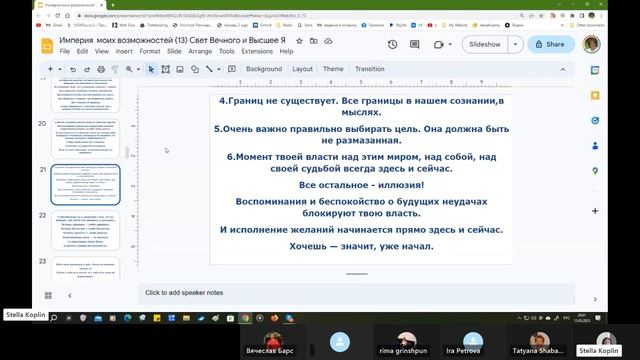Open Tasks in the side panel
Viewport: 640px width, 360px height.
tap(595, 120)
